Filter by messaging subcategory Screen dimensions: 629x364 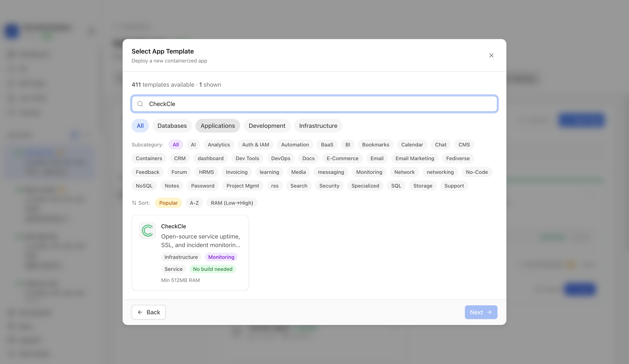pos(331,172)
